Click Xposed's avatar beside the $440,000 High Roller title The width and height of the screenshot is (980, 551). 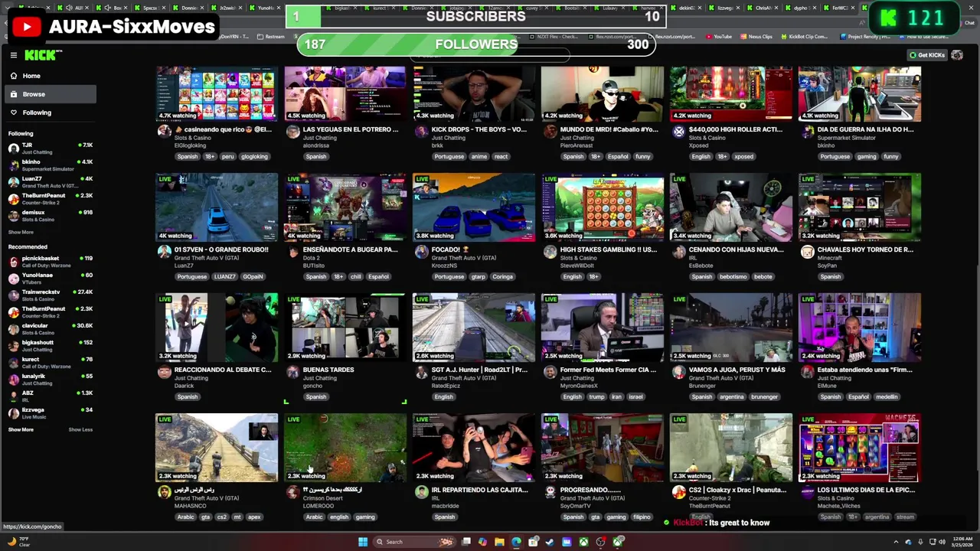pyautogui.click(x=678, y=132)
